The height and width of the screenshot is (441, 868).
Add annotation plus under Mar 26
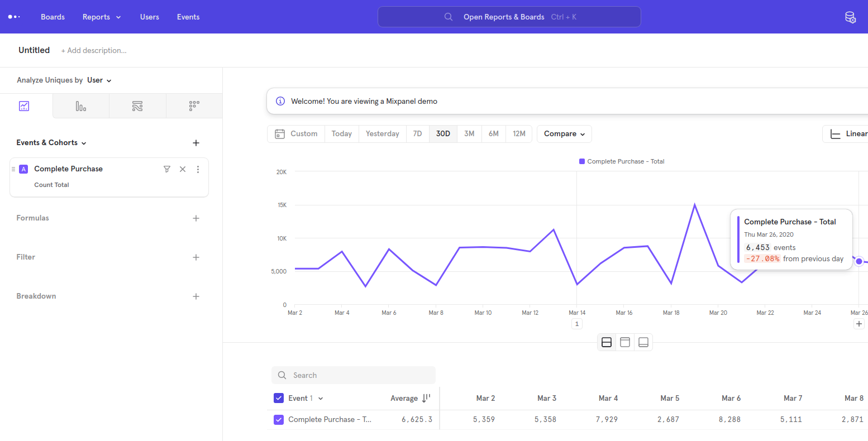[859, 324]
